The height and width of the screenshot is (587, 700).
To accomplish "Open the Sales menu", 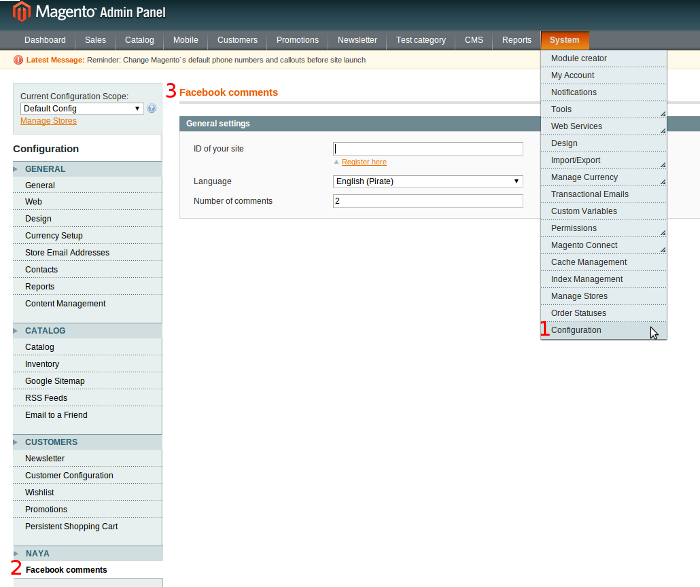I will pyautogui.click(x=96, y=40).
